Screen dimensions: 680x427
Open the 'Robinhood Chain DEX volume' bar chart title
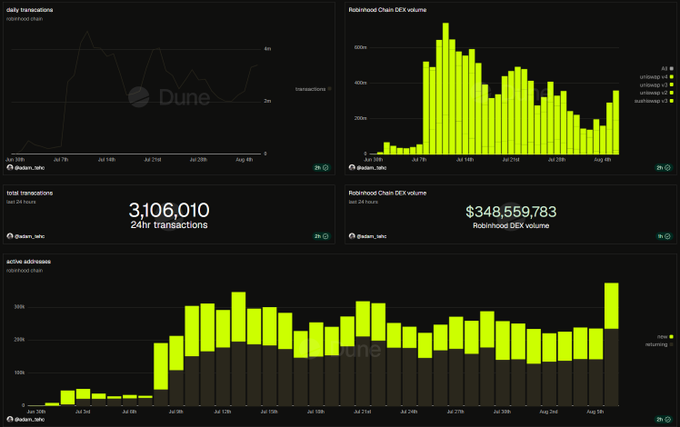coord(387,10)
